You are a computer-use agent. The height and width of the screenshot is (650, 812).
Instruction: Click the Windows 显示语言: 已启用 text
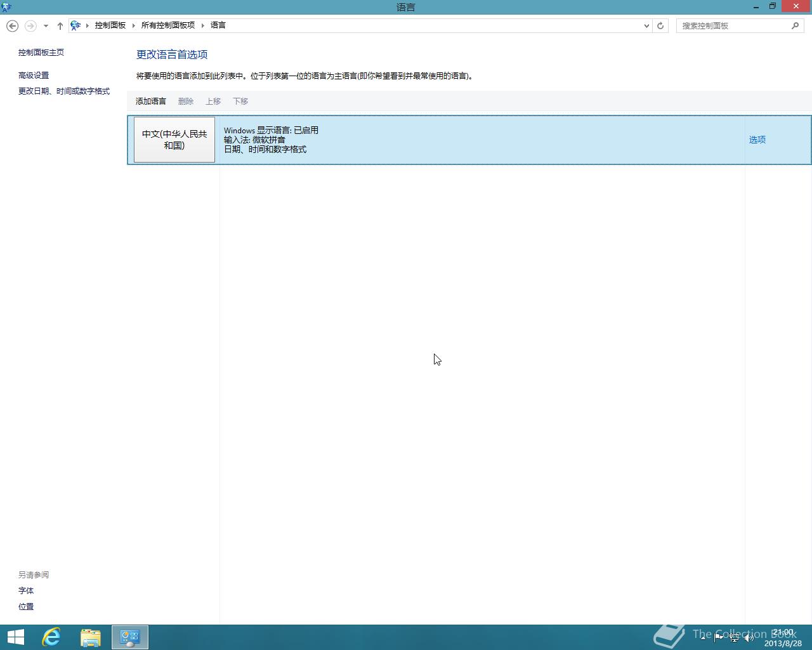click(271, 130)
